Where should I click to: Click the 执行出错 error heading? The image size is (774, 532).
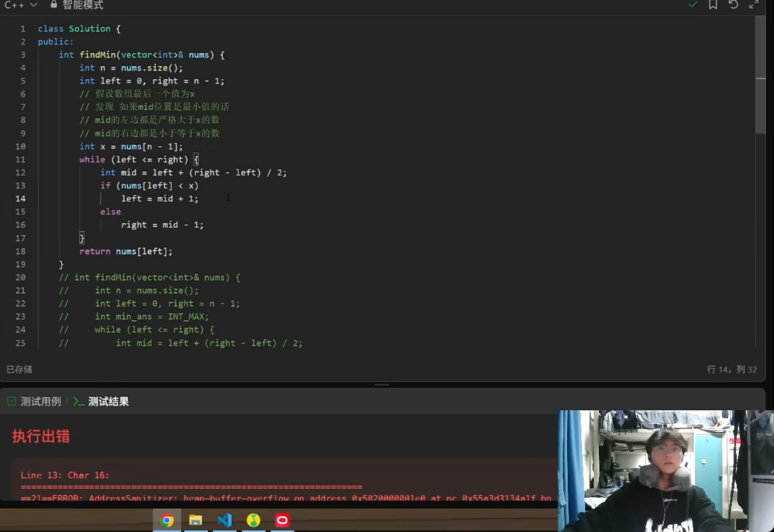(x=41, y=436)
